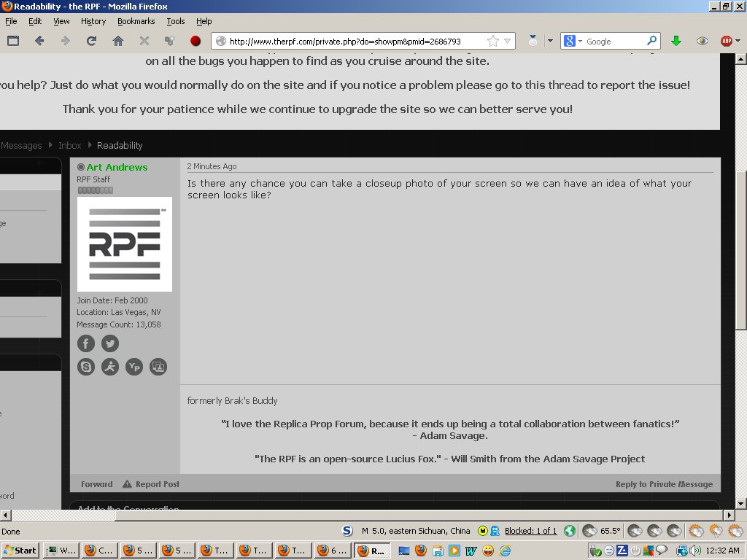Bookmark this page with the star

[x=493, y=41]
